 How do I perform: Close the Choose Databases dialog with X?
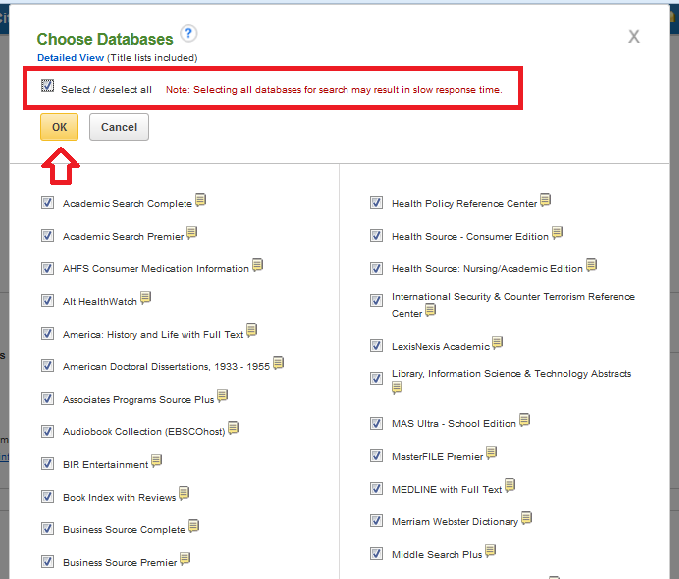634,37
